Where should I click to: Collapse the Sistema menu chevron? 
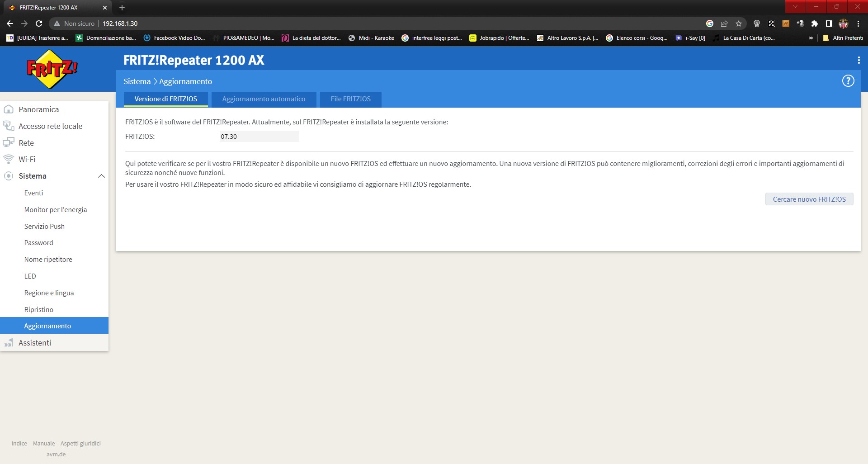(x=101, y=176)
